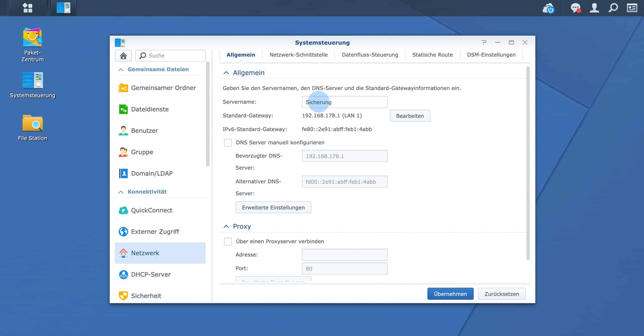This screenshot has height=336, width=644.
Task: Collapse the Allgemein section
Action: (226, 73)
